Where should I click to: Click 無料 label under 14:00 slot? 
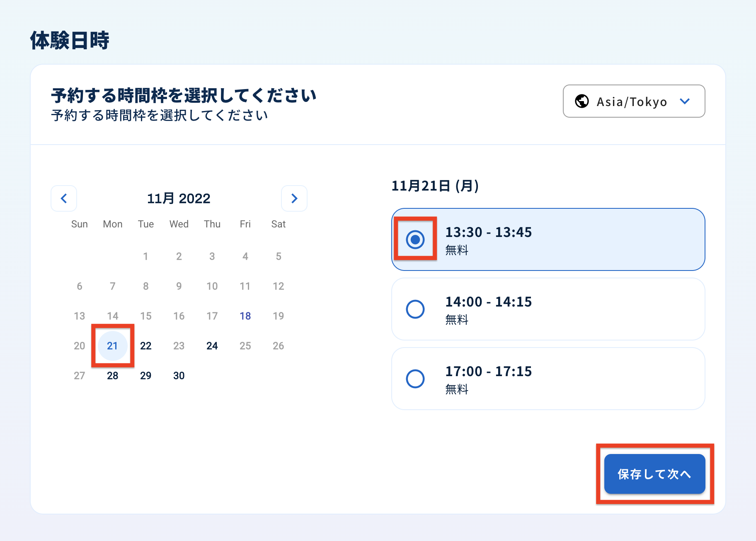click(x=457, y=319)
